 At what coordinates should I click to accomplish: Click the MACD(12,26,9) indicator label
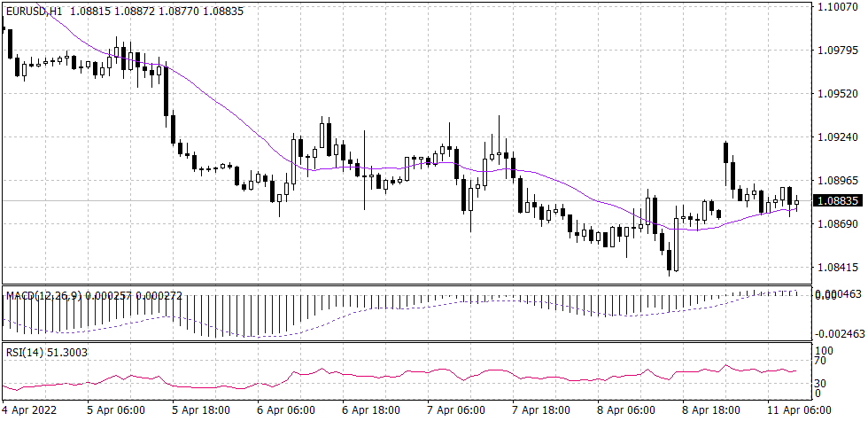[50, 295]
